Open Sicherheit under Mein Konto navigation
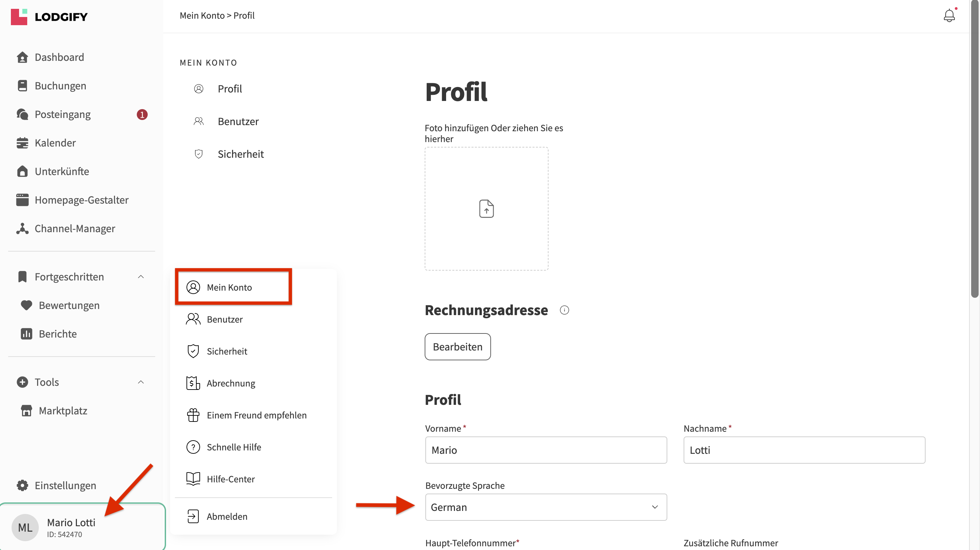Viewport: 980px width, 550px height. tap(241, 154)
